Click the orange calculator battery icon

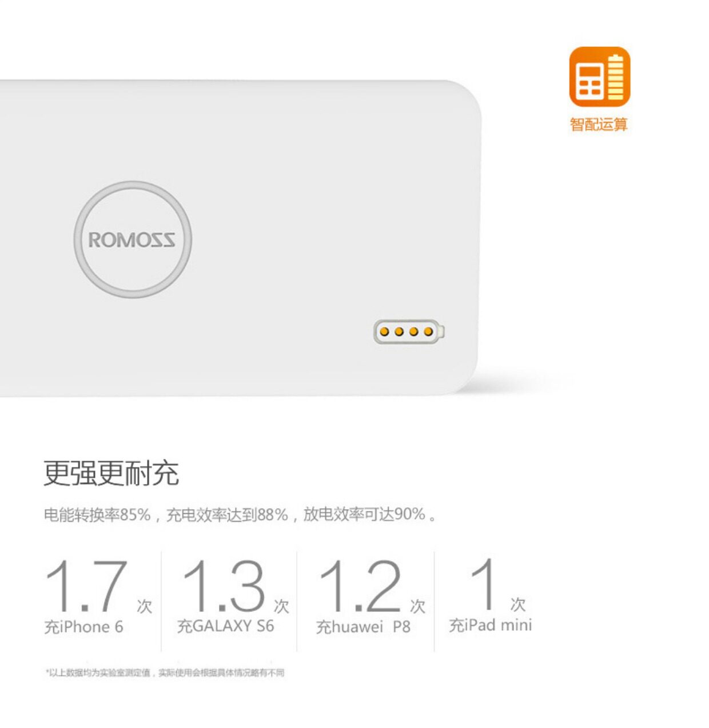[x=599, y=77]
